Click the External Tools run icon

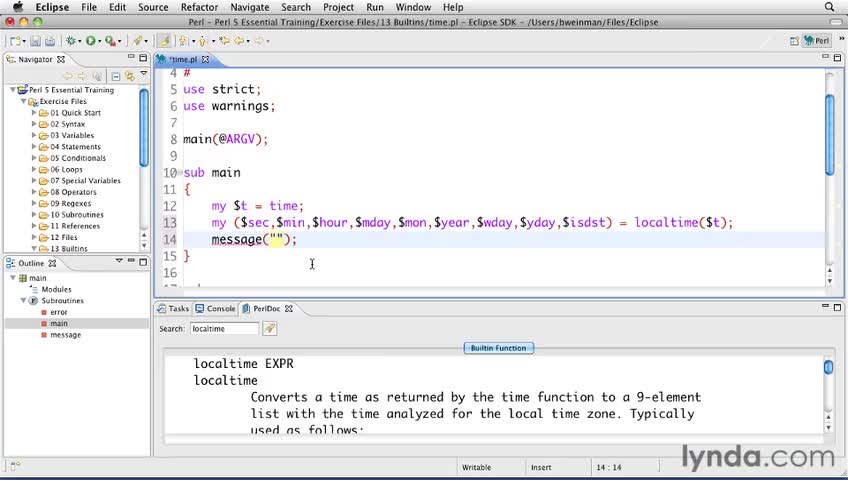pos(110,41)
